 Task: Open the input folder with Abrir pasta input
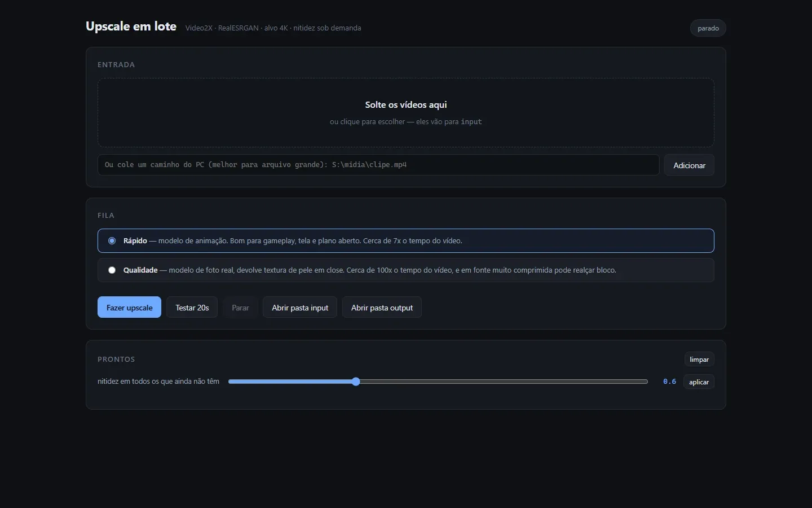point(300,308)
